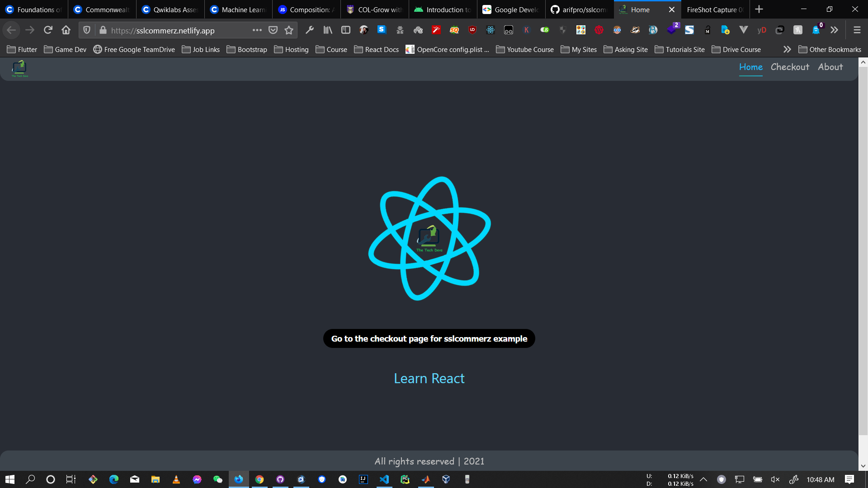Open the Library toolbar icon
868x488 pixels.
(x=328, y=30)
